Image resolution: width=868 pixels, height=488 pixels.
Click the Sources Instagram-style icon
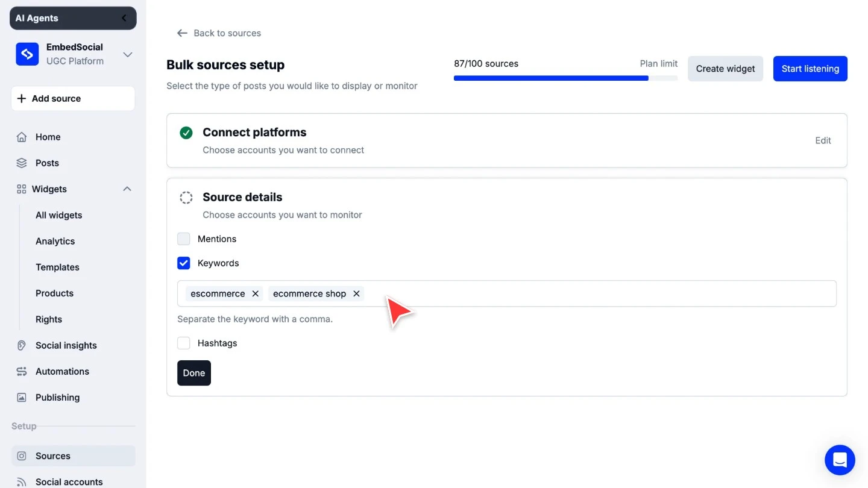click(x=22, y=456)
